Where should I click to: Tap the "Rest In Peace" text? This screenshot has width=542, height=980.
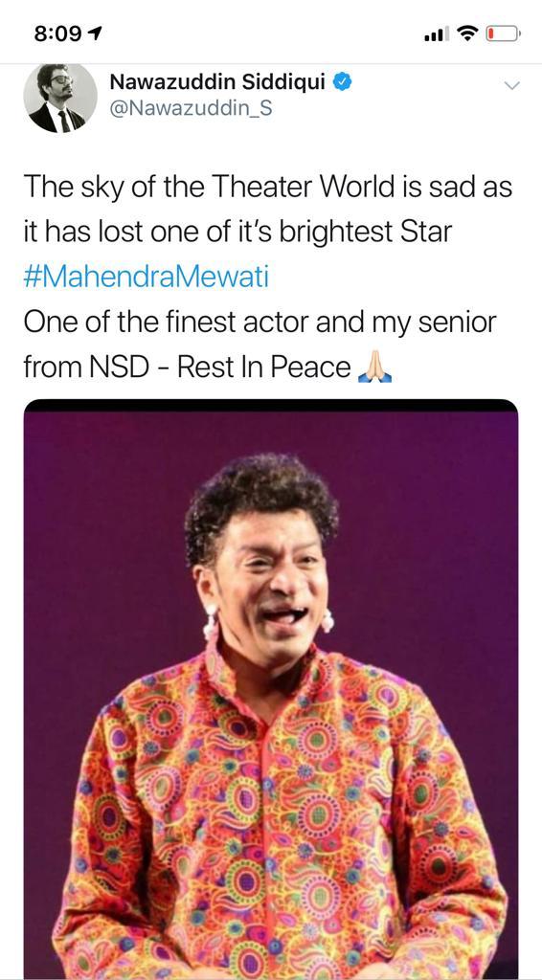click(263, 368)
